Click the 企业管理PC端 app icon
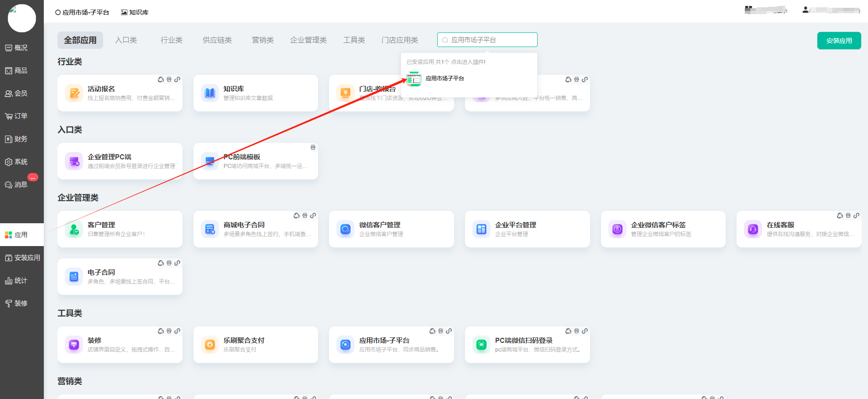Screen dimensions: 868x399 [73, 161]
